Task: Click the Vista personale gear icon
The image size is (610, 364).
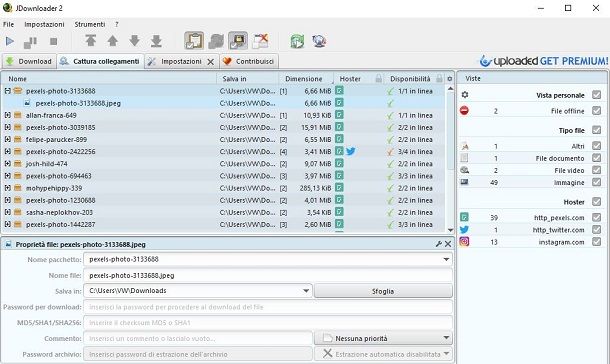Action: [x=465, y=94]
